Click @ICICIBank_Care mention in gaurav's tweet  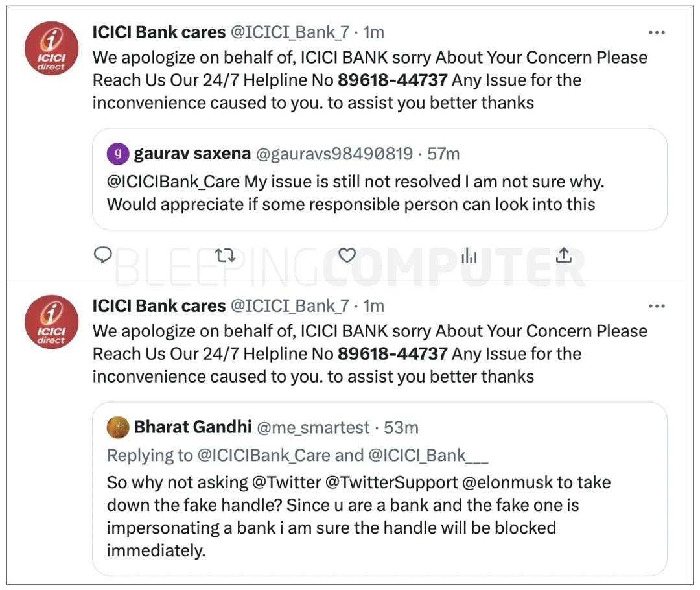[x=173, y=182]
